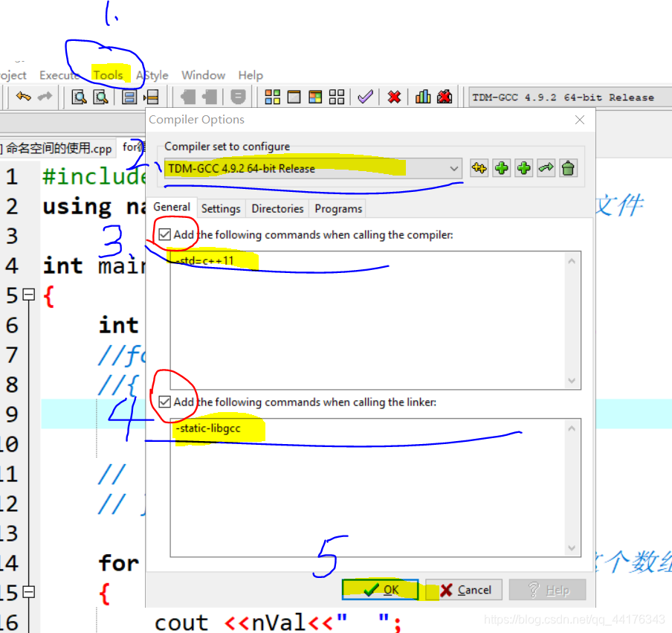The width and height of the screenshot is (672, 633).
Task: Click the -std=c++11 text
Action: 205,261
